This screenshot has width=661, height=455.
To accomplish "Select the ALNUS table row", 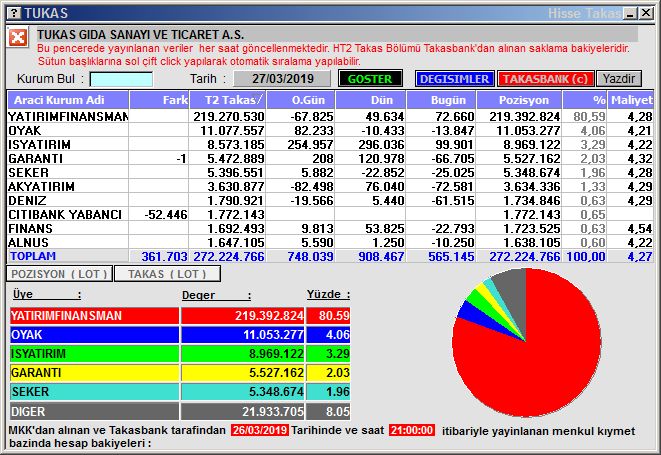I will [x=330, y=242].
